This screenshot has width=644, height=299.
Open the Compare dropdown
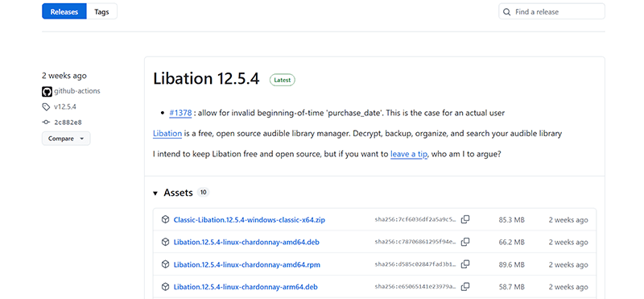coord(66,139)
